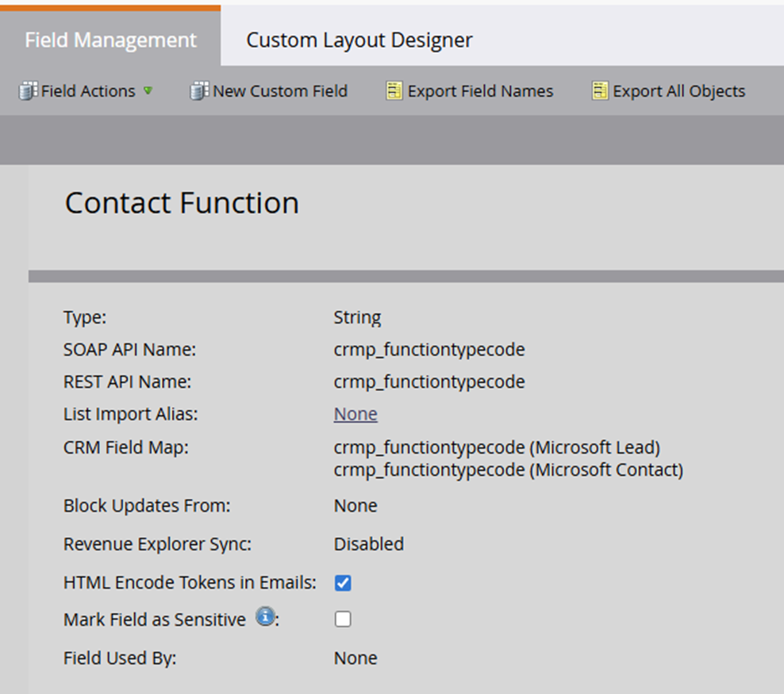Uncheck HTML Encode Tokens in Emails
784x694 pixels.
[x=343, y=583]
